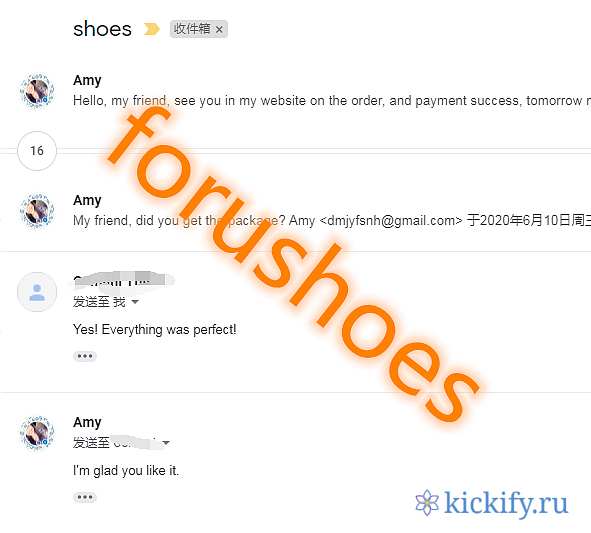The width and height of the screenshot is (591, 533).
Task: Click Amy's avatar on the first message
Action: (x=37, y=91)
